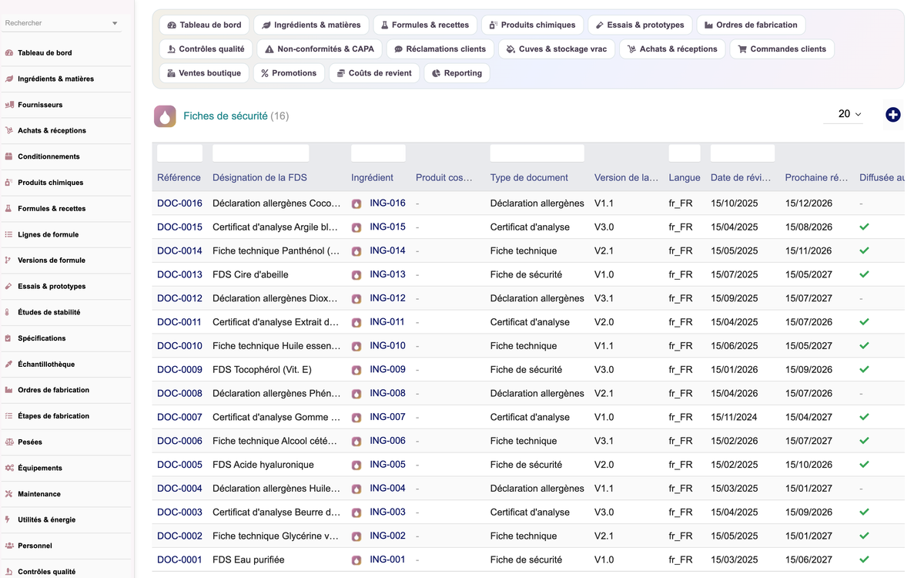924x578 pixels.
Task: Click the Désignation de la FDS filter field
Action: (x=260, y=153)
